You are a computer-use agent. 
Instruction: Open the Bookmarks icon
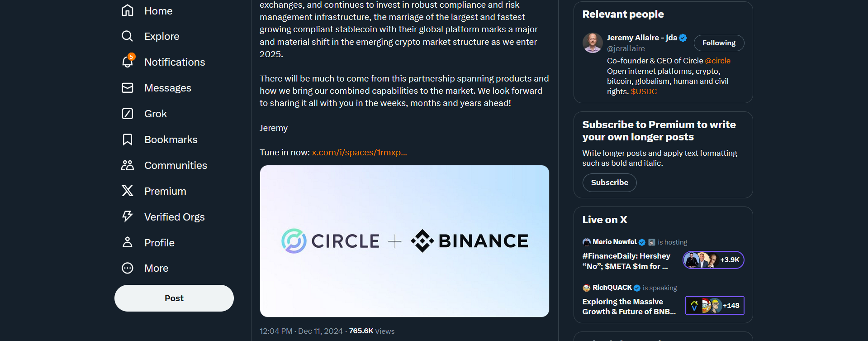128,139
